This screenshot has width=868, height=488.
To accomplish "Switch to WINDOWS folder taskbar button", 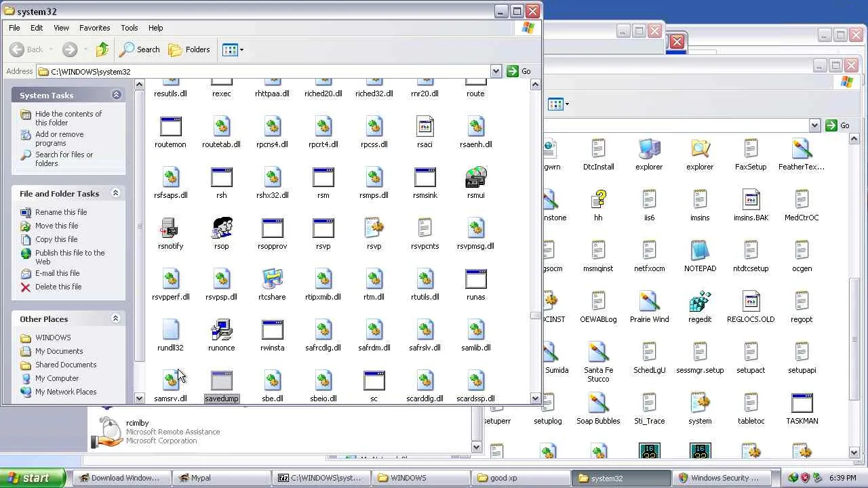I will pyautogui.click(x=420, y=478).
